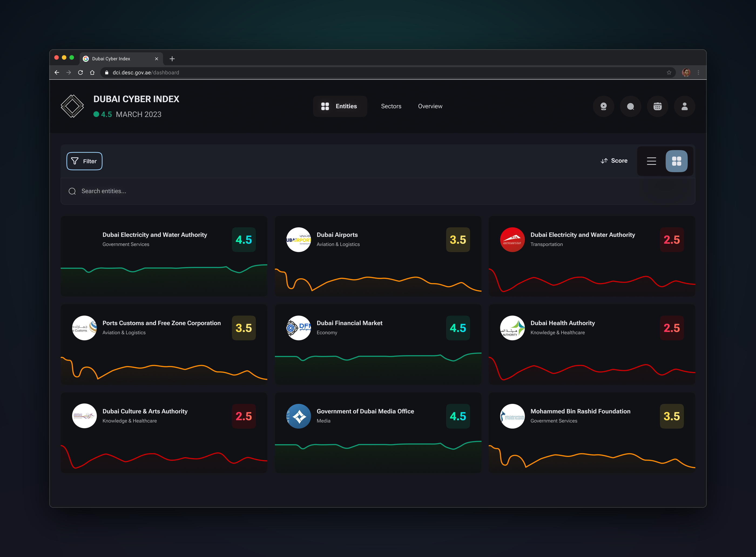Click the Media sector label under Dubai Media Office
Screen dimensions: 756x557
pyautogui.click(x=323, y=421)
